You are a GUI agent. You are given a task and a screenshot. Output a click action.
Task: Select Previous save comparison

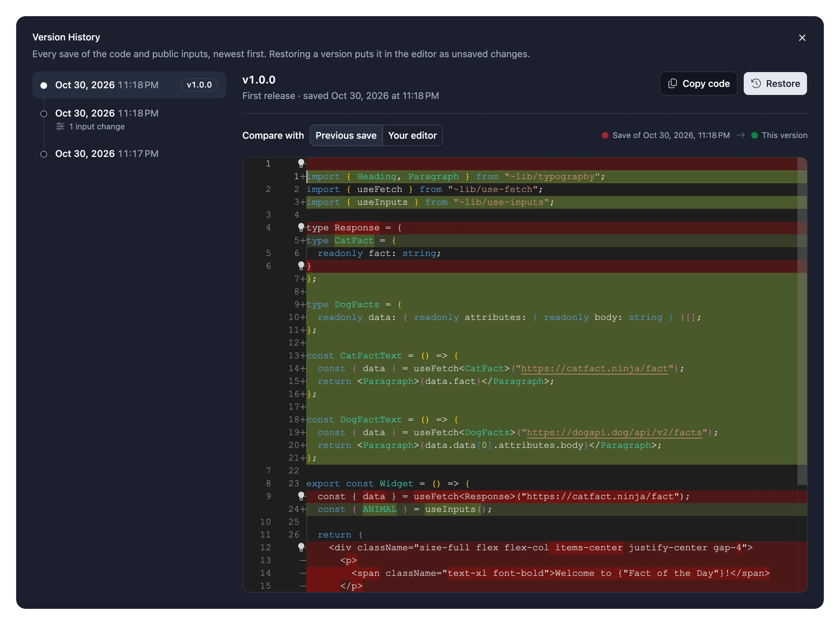346,135
